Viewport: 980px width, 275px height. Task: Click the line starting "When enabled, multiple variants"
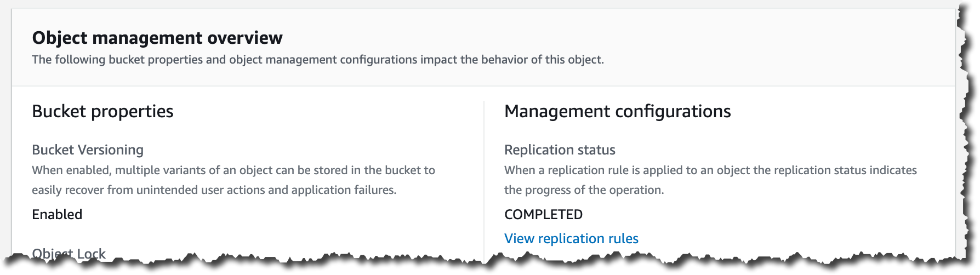233,170
